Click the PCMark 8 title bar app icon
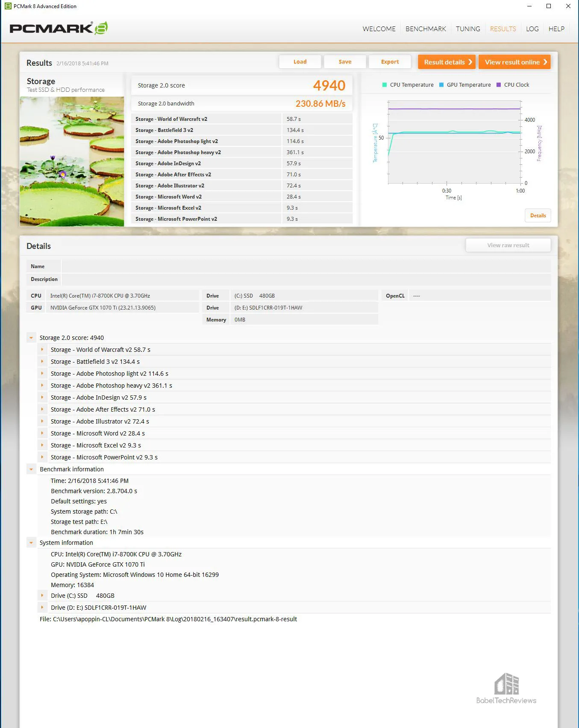Viewport: 579px width, 728px height. pyautogui.click(x=8, y=6)
